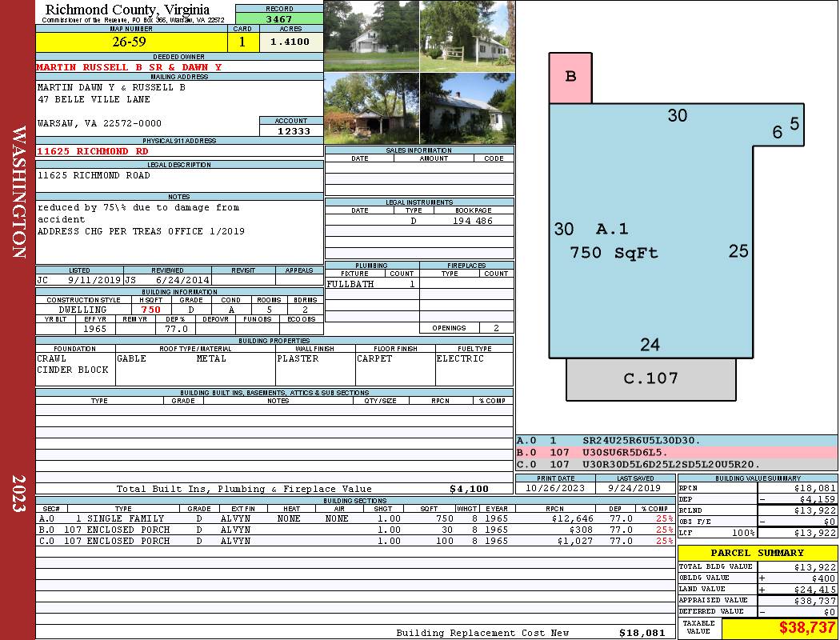Select building section row A.0 SINGLE FAMILY

click(x=356, y=518)
